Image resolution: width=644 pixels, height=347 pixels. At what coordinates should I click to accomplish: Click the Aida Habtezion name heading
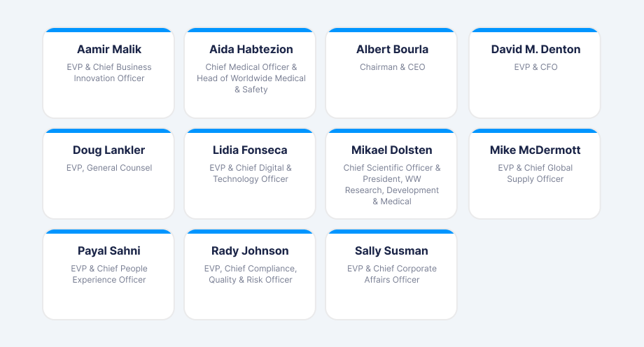[x=251, y=50]
